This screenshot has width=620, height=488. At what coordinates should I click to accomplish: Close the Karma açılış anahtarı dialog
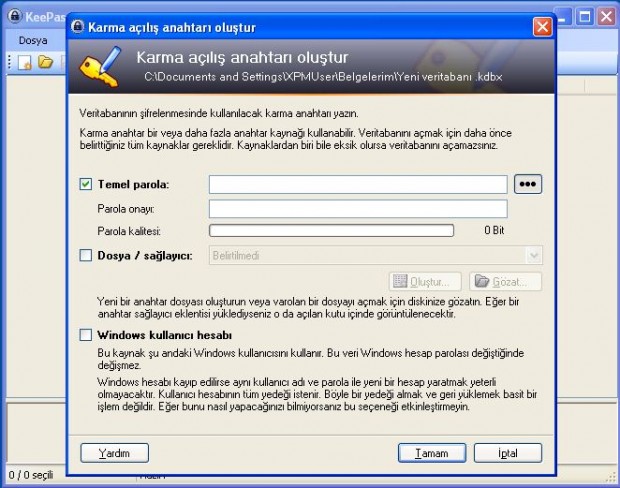pyautogui.click(x=542, y=27)
